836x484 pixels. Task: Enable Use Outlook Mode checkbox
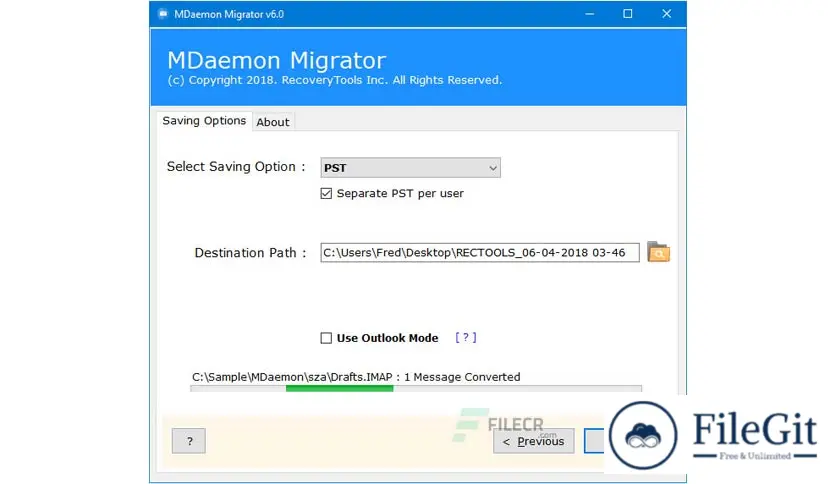(x=326, y=338)
